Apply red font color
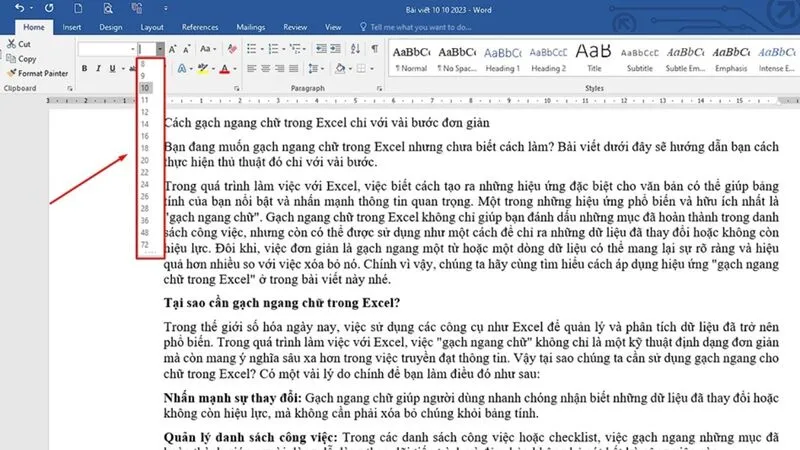The width and height of the screenshot is (800, 450). 224,68
